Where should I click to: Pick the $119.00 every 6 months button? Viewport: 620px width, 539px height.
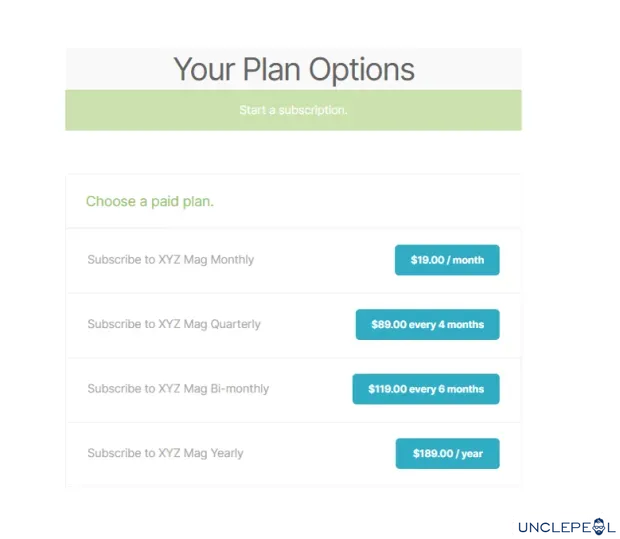tap(425, 389)
